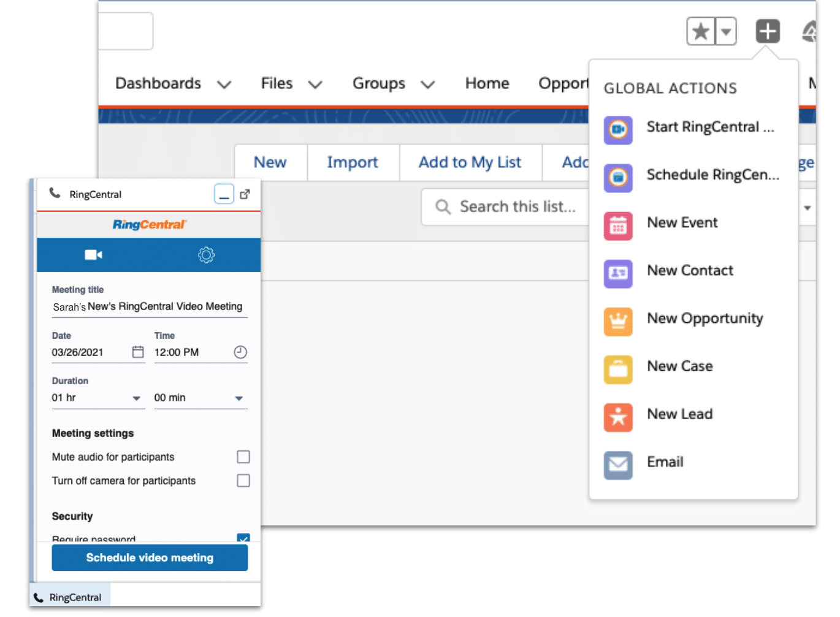
Task: Click the Import button in list view
Action: pyautogui.click(x=353, y=162)
